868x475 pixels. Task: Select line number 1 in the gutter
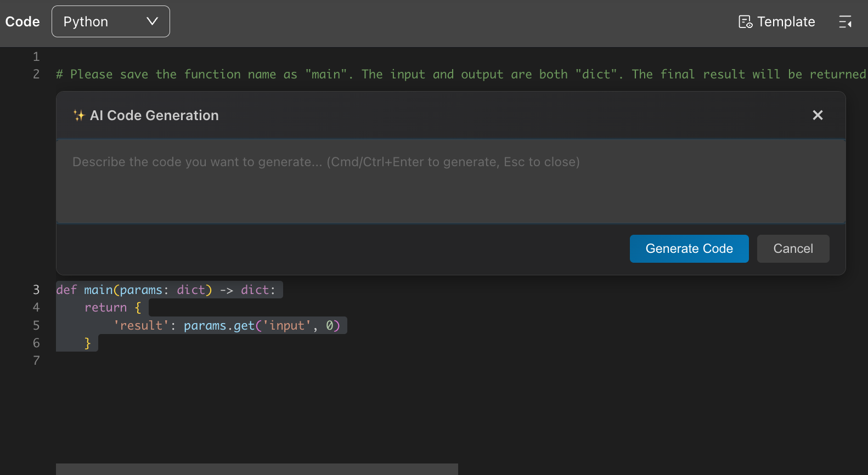point(36,56)
